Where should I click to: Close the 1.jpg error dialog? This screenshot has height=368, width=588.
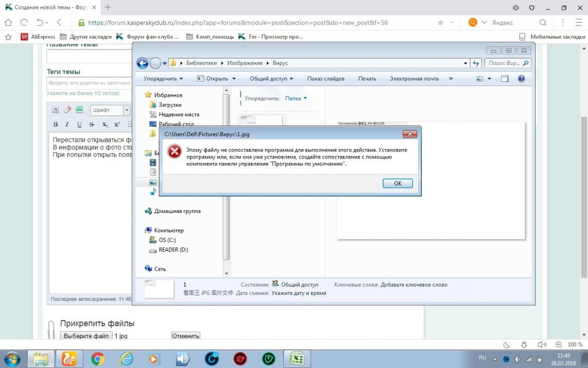tap(409, 134)
